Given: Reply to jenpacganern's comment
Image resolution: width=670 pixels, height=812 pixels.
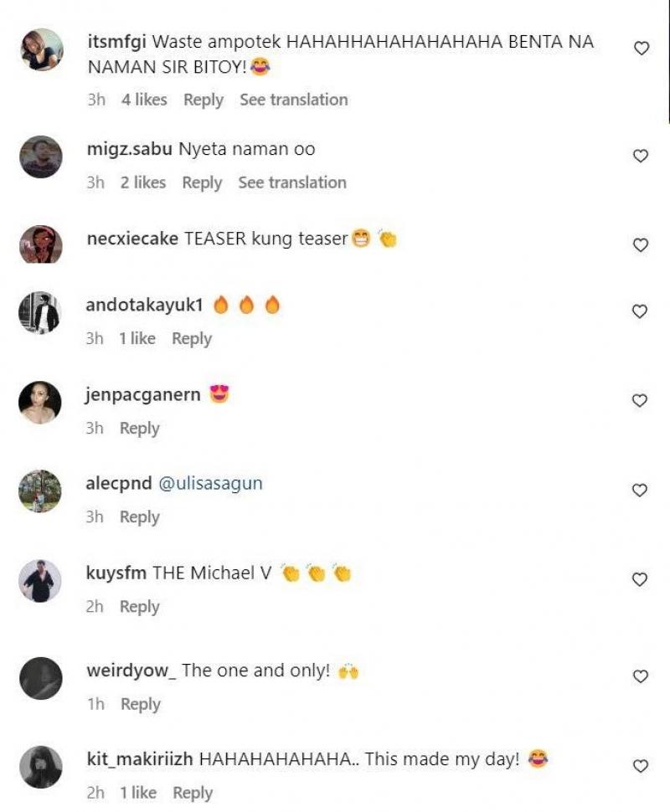Looking at the screenshot, I should pyautogui.click(x=140, y=428).
